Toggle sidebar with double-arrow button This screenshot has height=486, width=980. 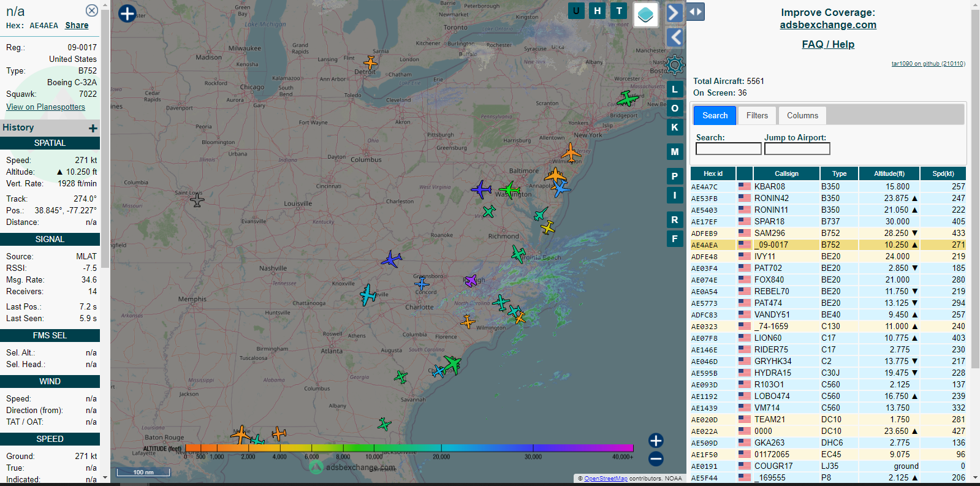(x=695, y=12)
